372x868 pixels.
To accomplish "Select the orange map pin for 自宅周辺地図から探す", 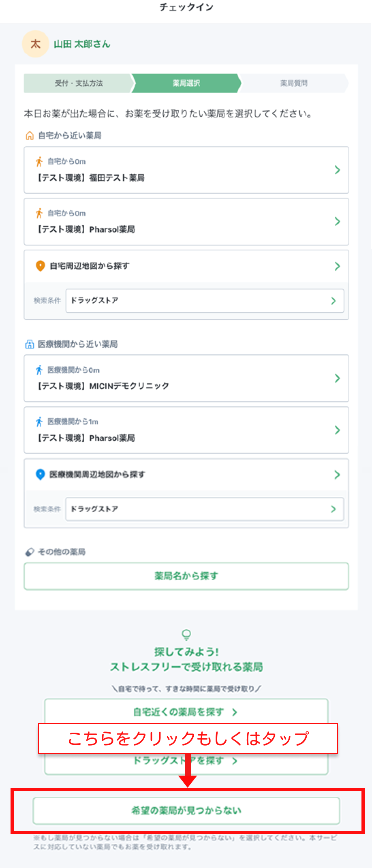I will 40,266.
